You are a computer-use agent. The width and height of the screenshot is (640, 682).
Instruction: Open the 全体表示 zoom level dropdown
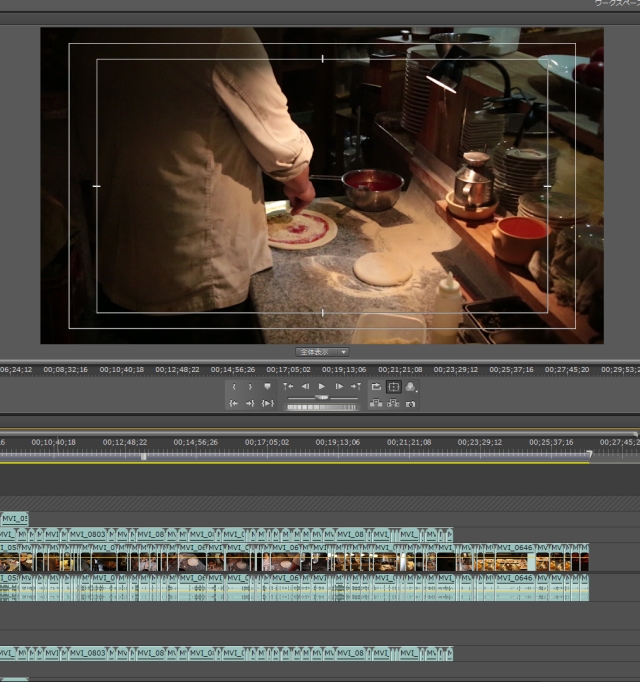(x=321, y=352)
